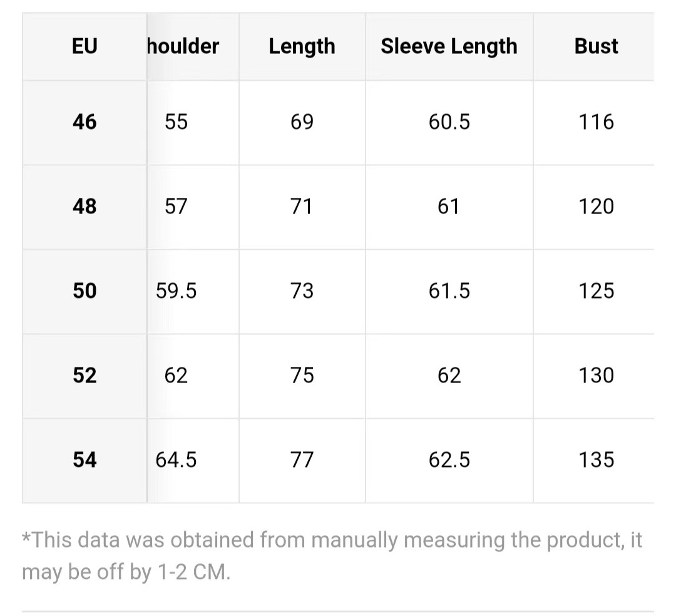Select EU size 48 row label
The image size is (676, 616).
pyautogui.click(x=85, y=207)
